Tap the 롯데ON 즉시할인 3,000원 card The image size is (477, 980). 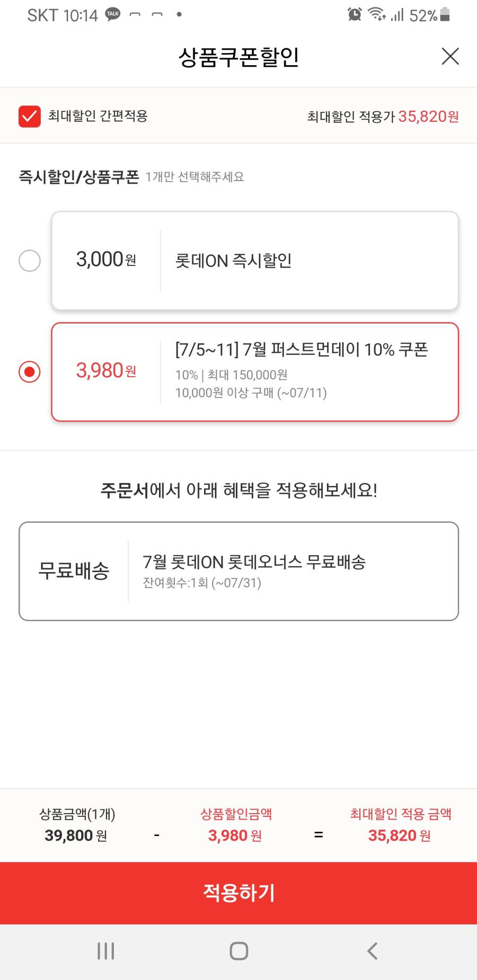pyautogui.click(x=255, y=261)
